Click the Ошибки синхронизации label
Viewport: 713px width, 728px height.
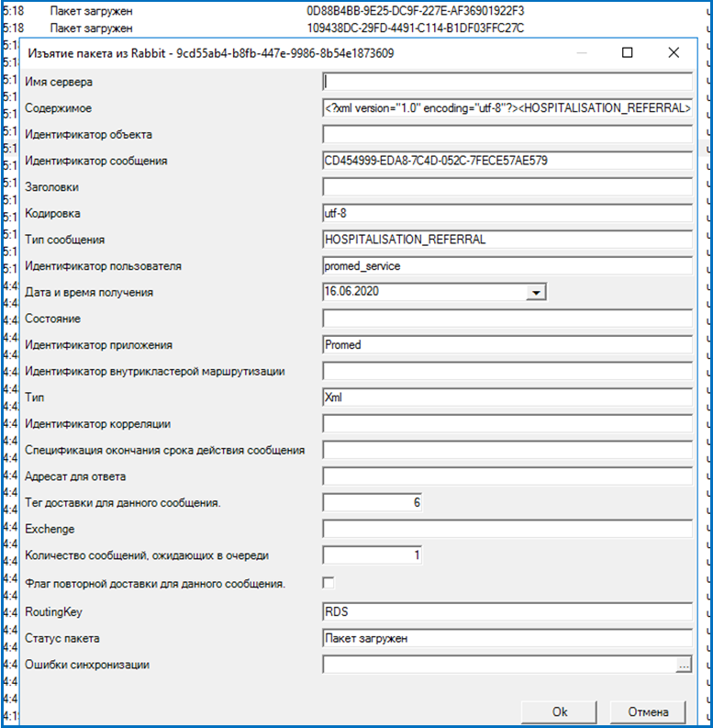pyautogui.click(x=87, y=665)
